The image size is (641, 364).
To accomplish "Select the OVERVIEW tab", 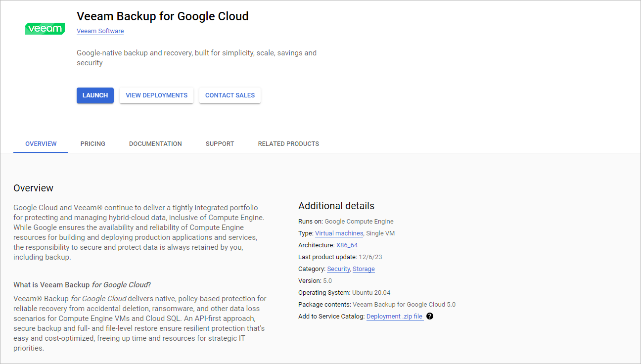I will click(x=41, y=144).
